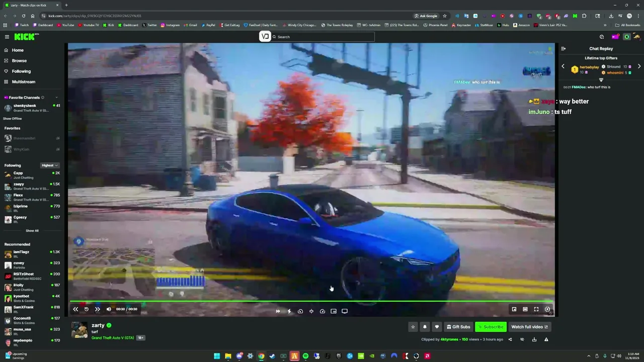Open the Kick sidebar hamburger menu

7,37
